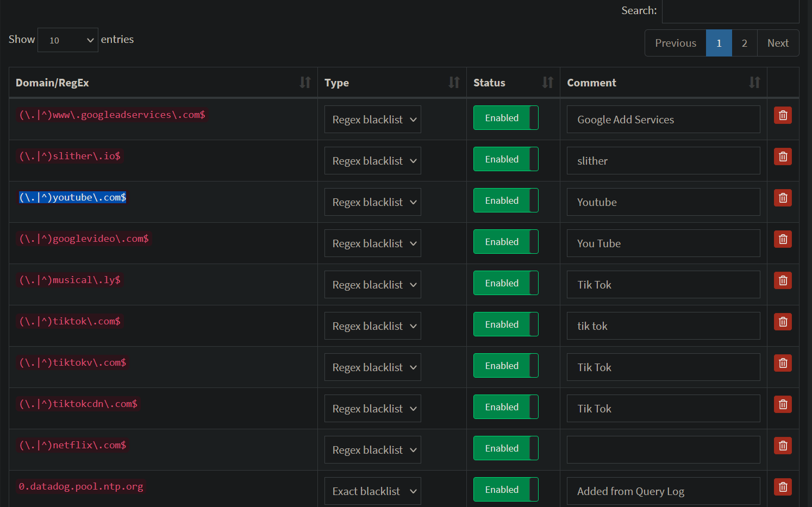812x507 pixels.
Task: Open the Show entries count dropdown
Action: click(68, 40)
